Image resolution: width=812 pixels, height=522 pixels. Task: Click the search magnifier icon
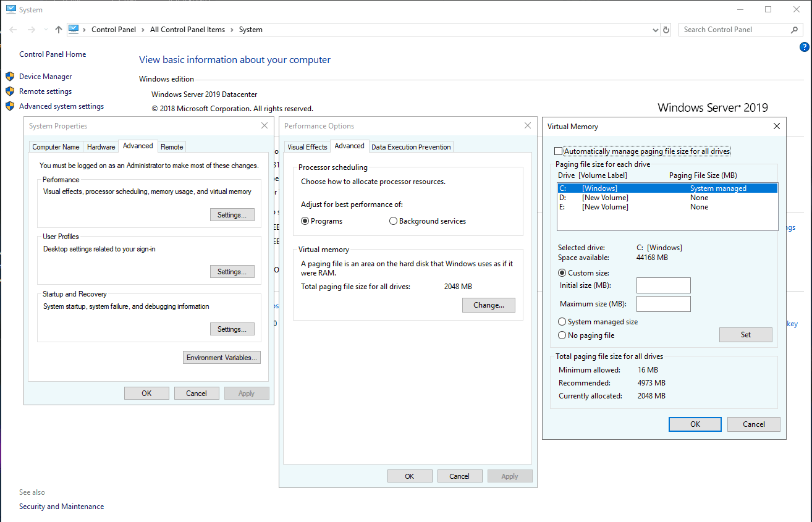pos(795,30)
